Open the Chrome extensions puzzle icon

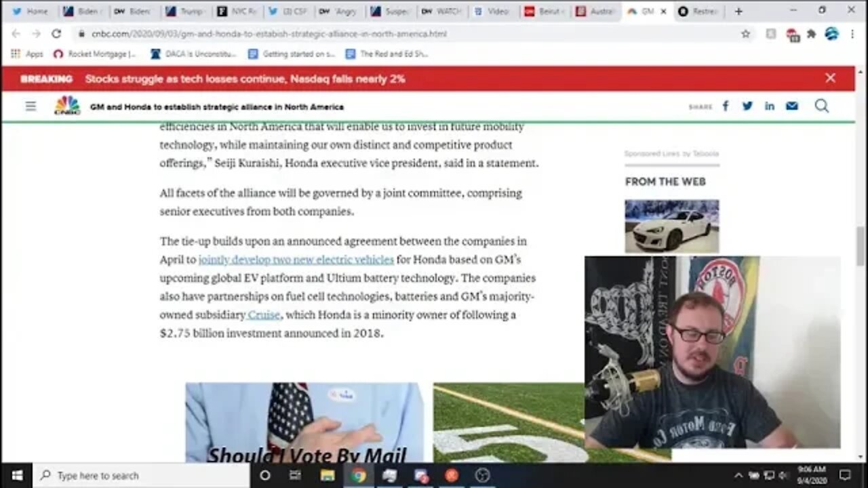pyautogui.click(x=811, y=33)
